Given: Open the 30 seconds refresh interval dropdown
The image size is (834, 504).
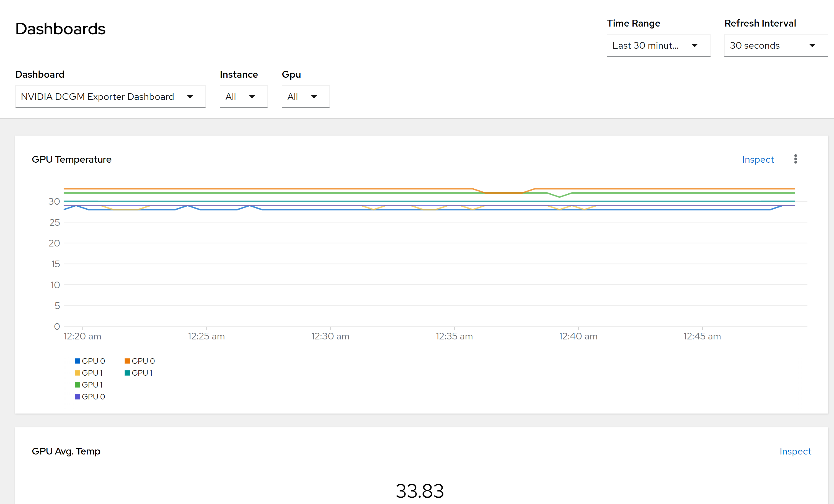Looking at the screenshot, I should tap(755, 45).
